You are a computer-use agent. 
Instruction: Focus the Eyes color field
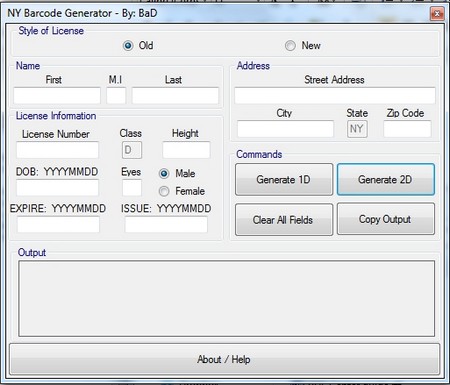(x=132, y=188)
